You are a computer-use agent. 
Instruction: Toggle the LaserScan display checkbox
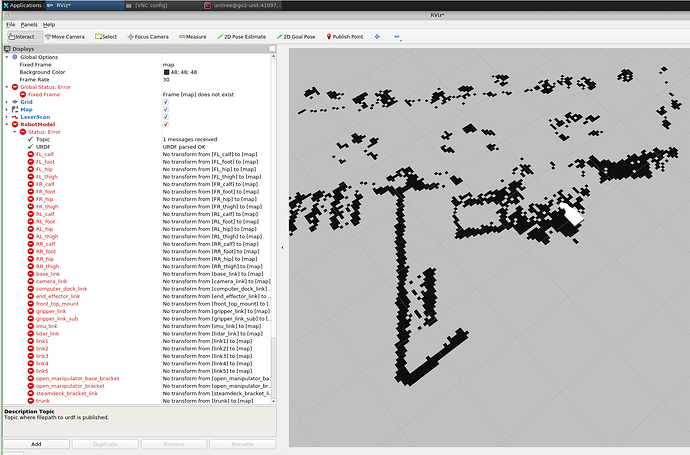click(x=166, y=117)
